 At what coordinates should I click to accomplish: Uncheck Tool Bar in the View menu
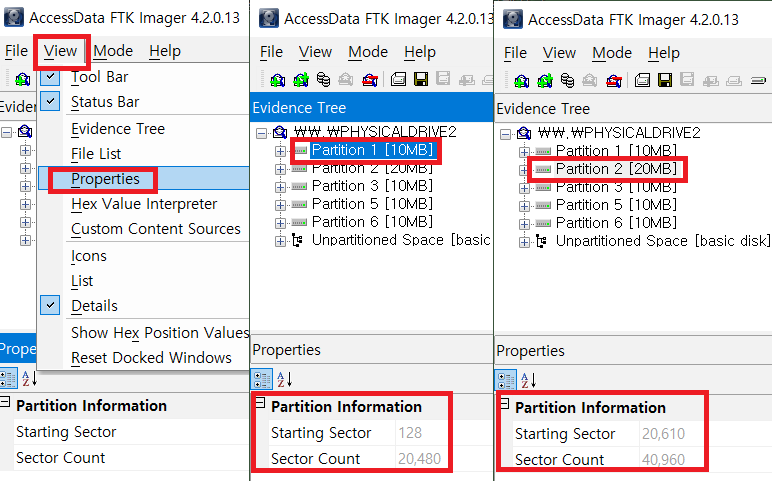pyautogui.click(x=99, y=77)
